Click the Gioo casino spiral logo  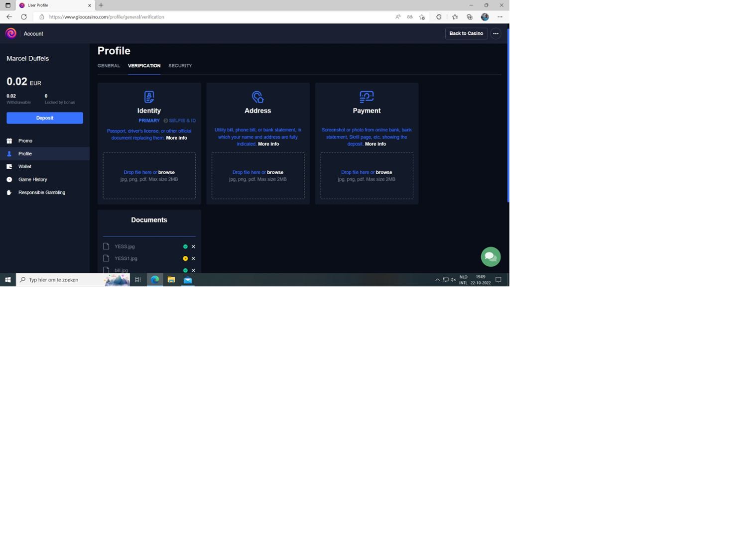tap(11, 33)
